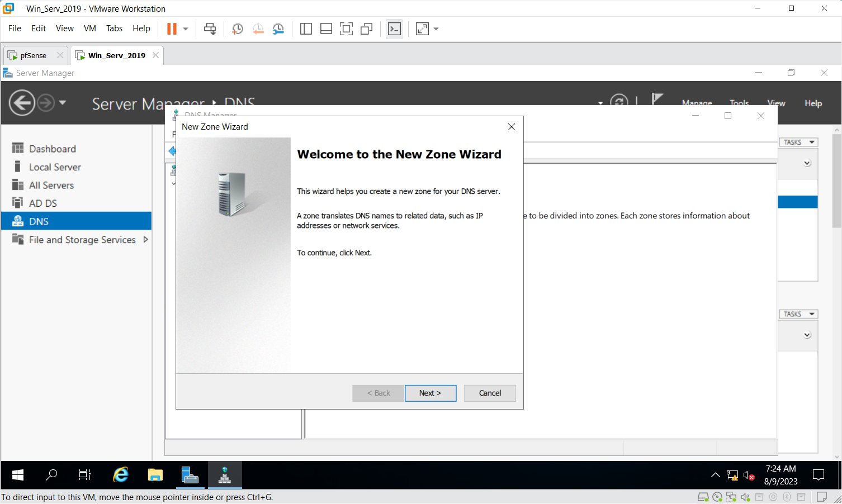Close the New Zone Wizard dialog
Screen dimensions: 842x504
pos(511,127)
